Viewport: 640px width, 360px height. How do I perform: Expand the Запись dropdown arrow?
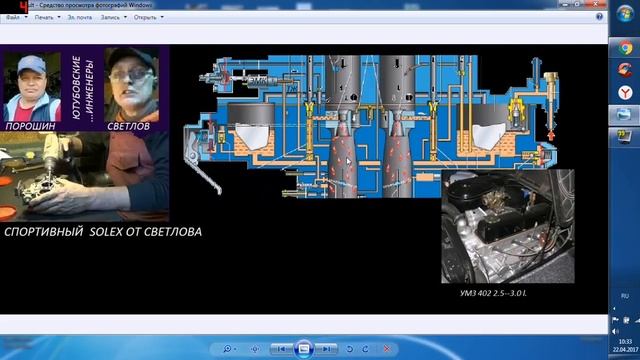click(x=125, y=18)
